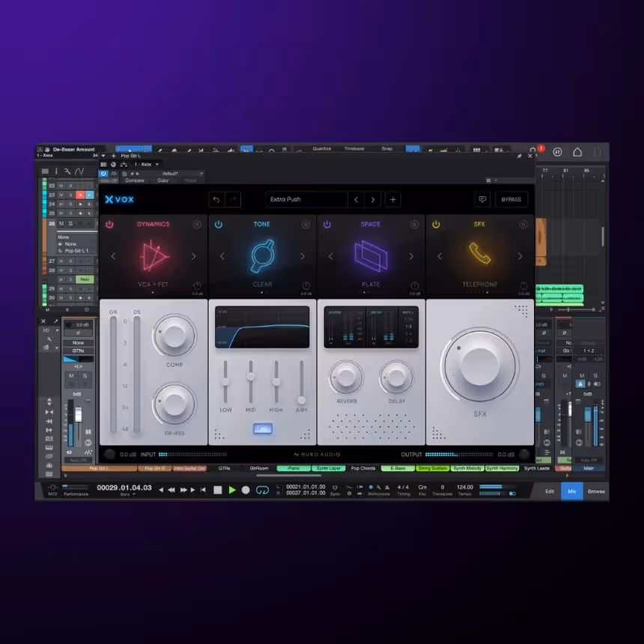
Task: Toggle the Space module power button
Action: 327,224
